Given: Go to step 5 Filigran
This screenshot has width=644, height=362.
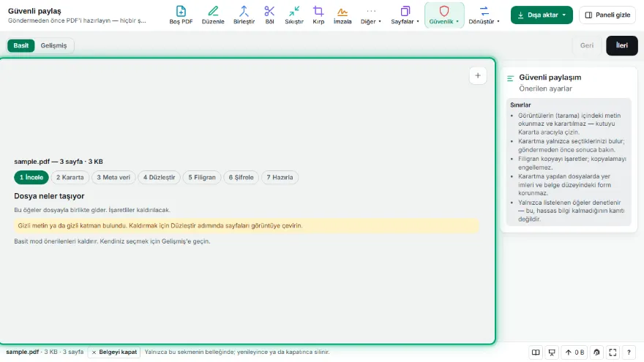Looking at the screenshot, I should 202,177.
